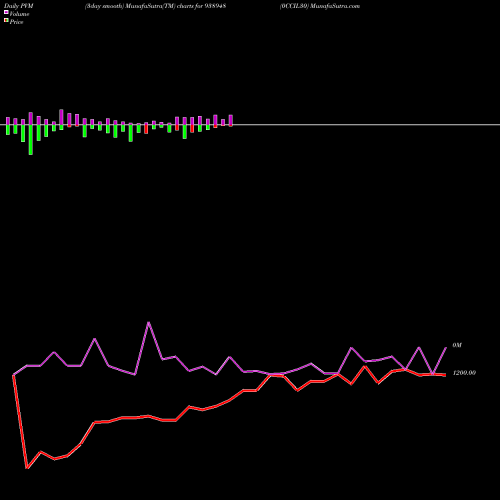Viewport: 500px width, 500px height.
Task: Click the Price legend color swatch
Action: (6, 21)
